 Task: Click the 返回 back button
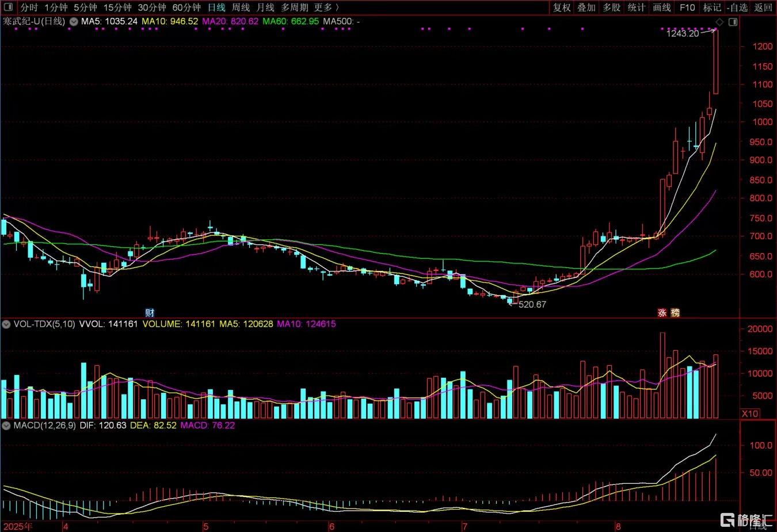pyautogui.click(x=763, y=7)
